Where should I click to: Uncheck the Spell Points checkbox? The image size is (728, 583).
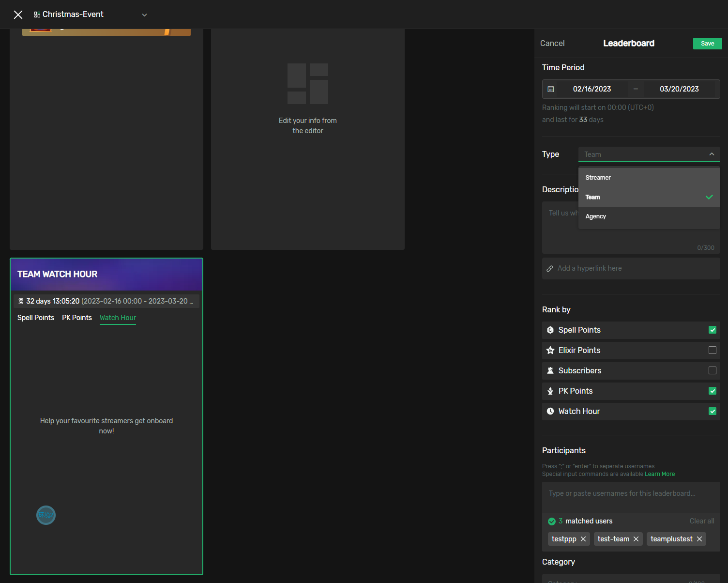[x=713, y=330]
